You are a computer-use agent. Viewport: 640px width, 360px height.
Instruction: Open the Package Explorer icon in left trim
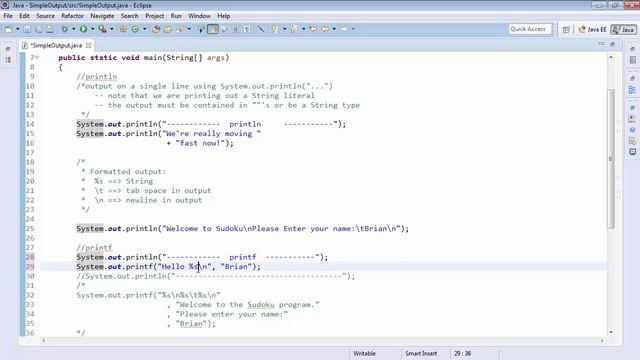[x=8, y=60]
